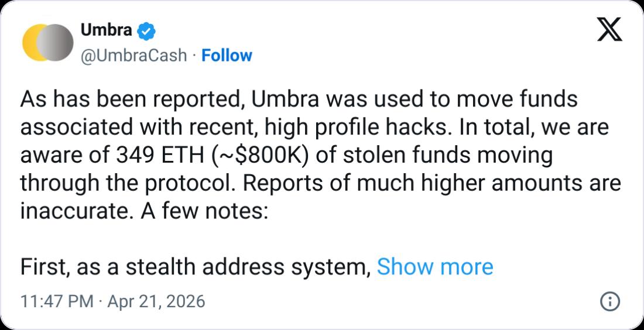This screenshot has height=330, width=644.
Task: Open the Umbra display name link
Action: pos(106,30)
